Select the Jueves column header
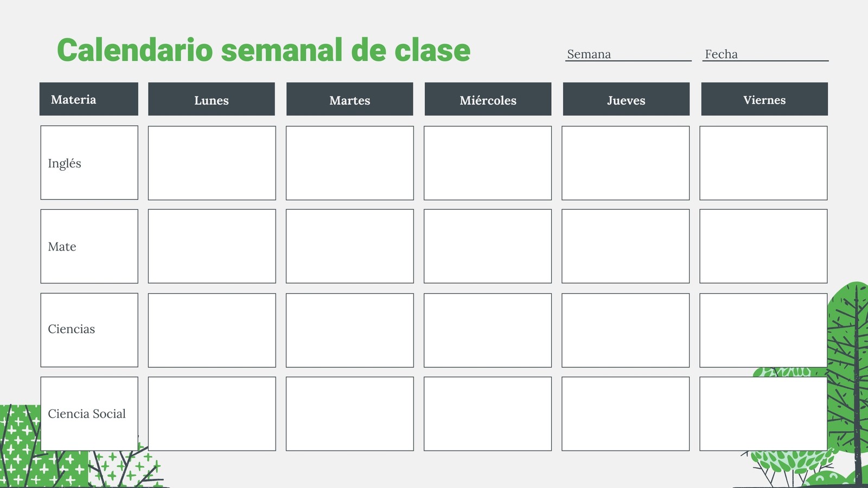 click(626, 99)
